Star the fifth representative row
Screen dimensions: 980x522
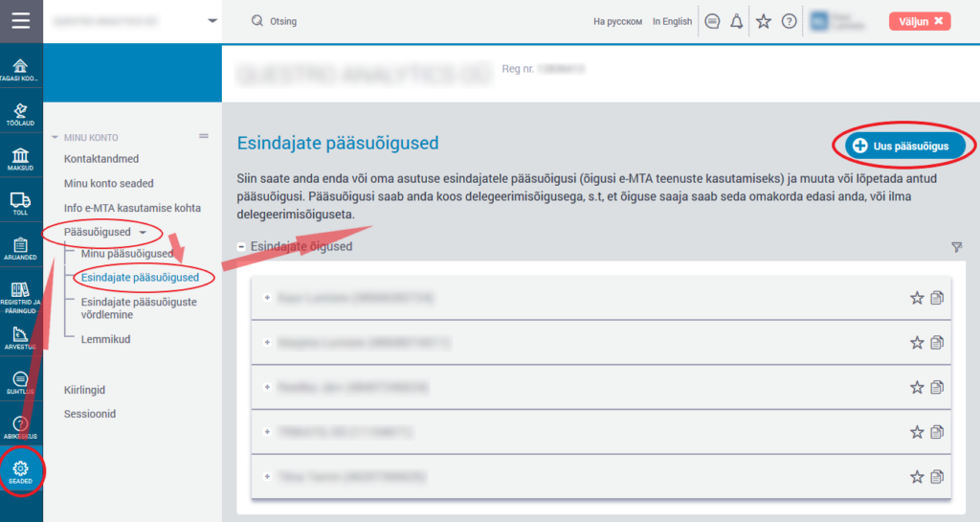[x=917, y=477]
